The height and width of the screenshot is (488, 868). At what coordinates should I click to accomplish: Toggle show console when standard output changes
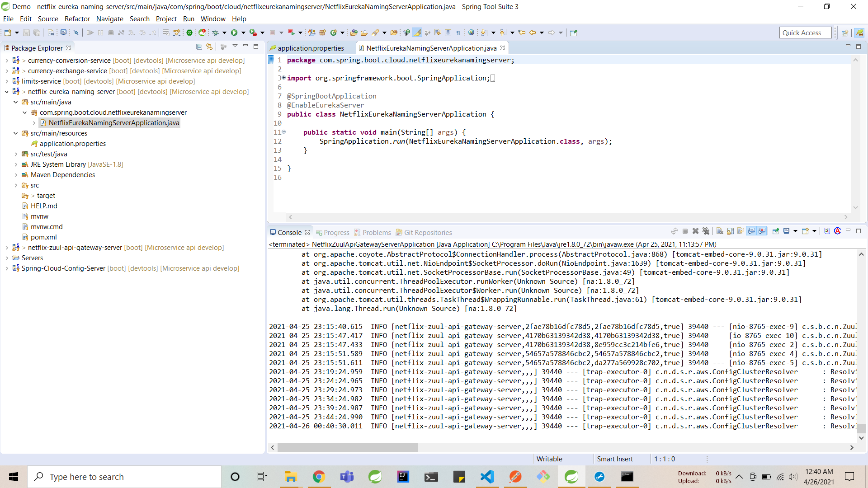point(751,231)
